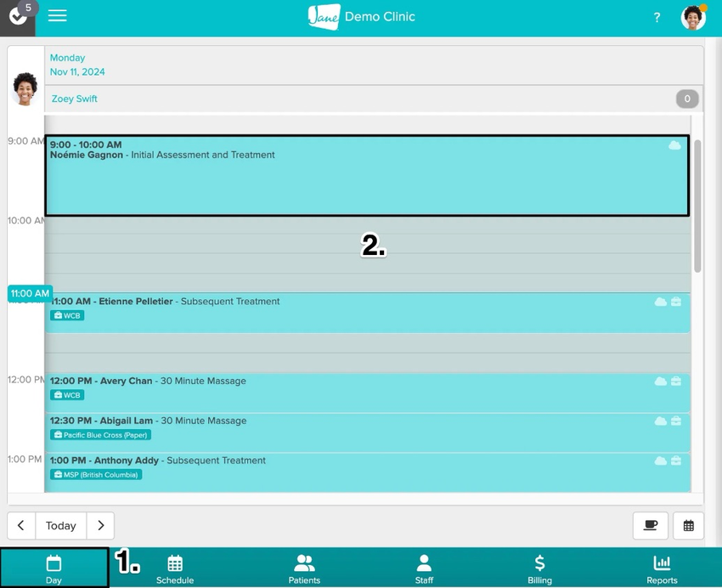
Task: Click cloud icon on Avery Chan appointment
Action: pos(661,382)
